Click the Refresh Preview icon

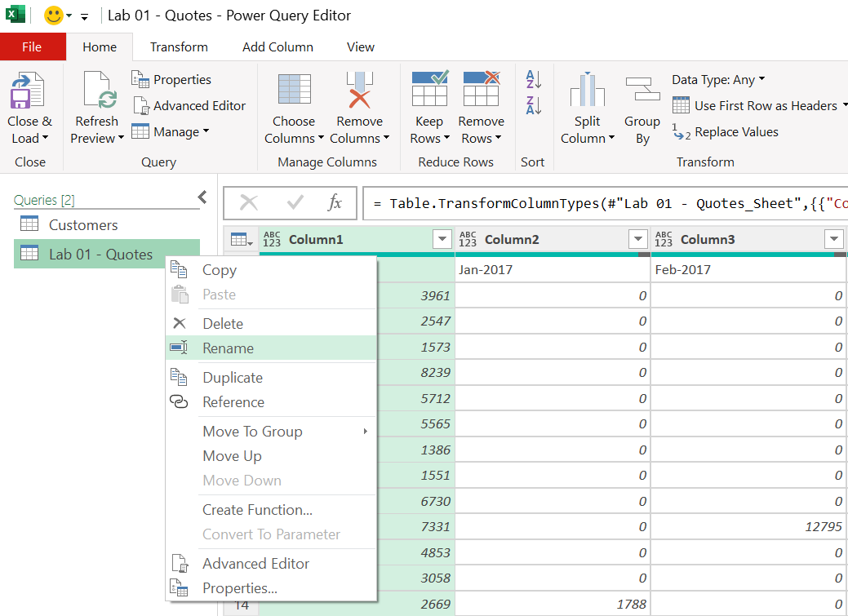pos(100,90)
